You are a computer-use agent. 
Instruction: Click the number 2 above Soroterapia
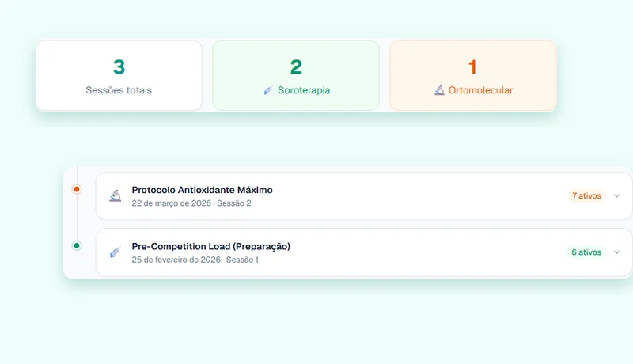[296, 67]
